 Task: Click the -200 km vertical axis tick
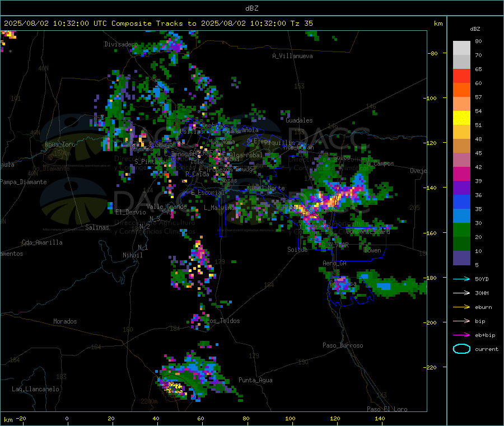tap(431, 322)
